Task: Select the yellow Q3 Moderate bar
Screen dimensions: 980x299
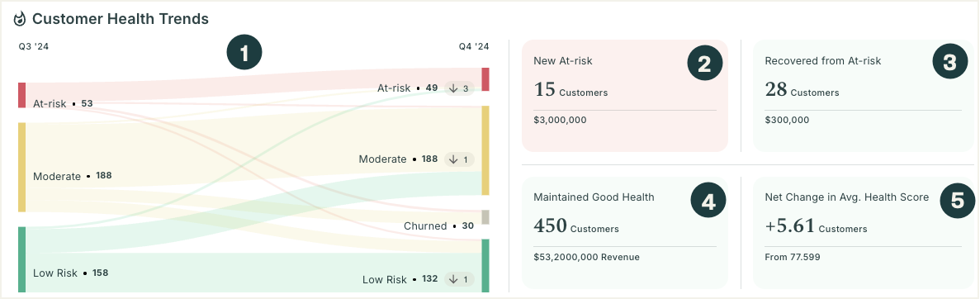Action: (21, 167)
